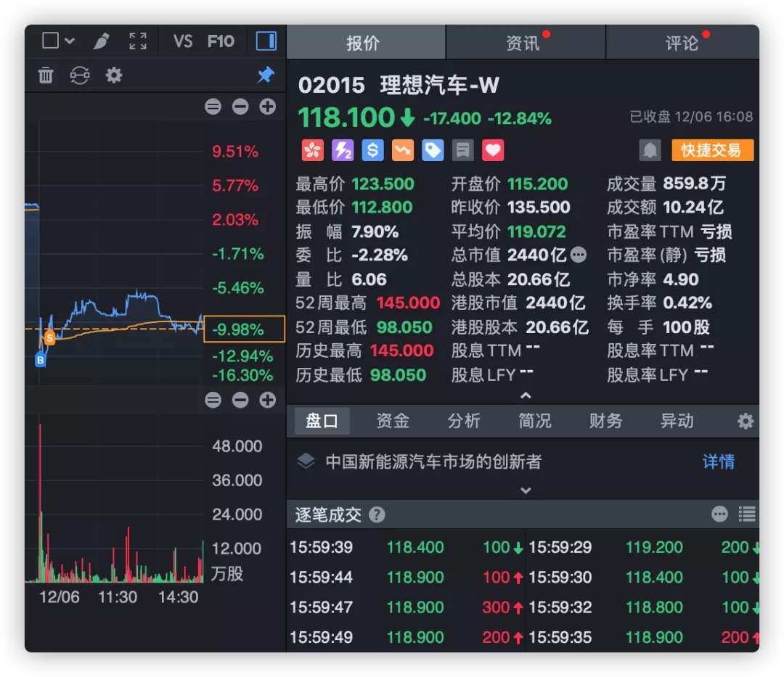Click the 52周最高 value 145.000
The width and height of the screenshot is (784, 677).
[x=408, y=303]
